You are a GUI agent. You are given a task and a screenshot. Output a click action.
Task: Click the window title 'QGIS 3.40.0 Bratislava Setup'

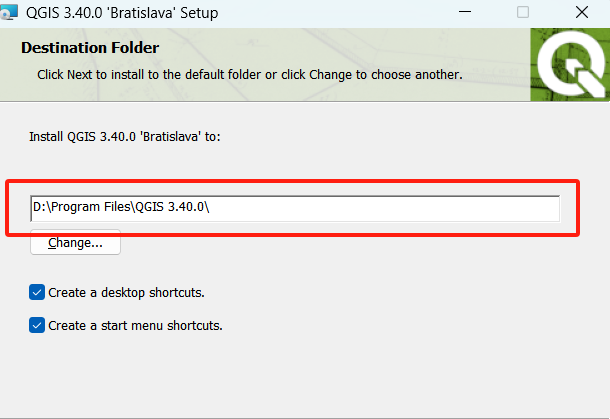click(129, 14)
